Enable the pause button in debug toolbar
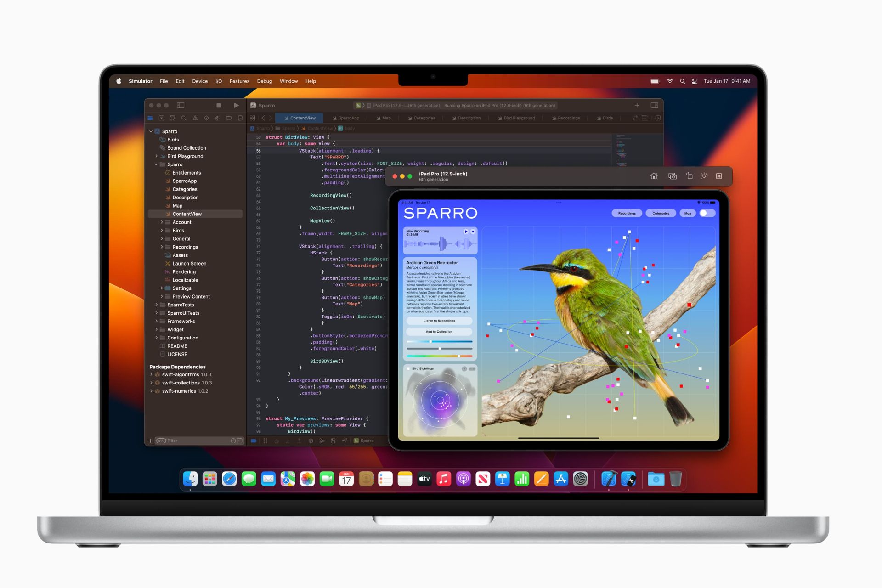This screenshot has height=588, width=882. (266, 441)
